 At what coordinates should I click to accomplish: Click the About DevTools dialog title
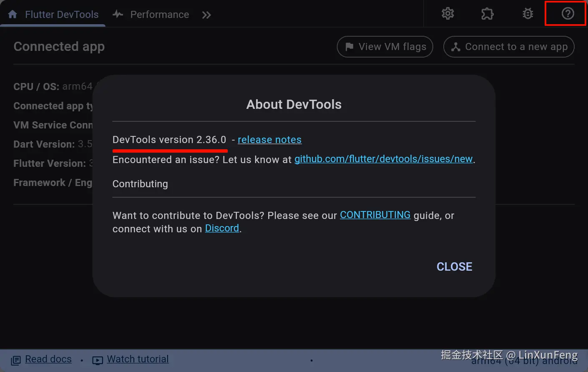click(294, 104)
